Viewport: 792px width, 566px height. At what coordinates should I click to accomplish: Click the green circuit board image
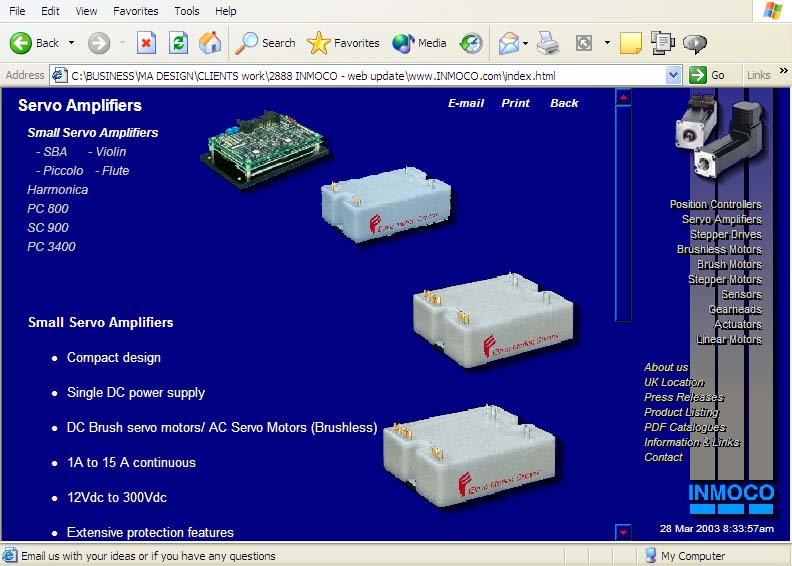pyautogui.click(x=266, y=150)
